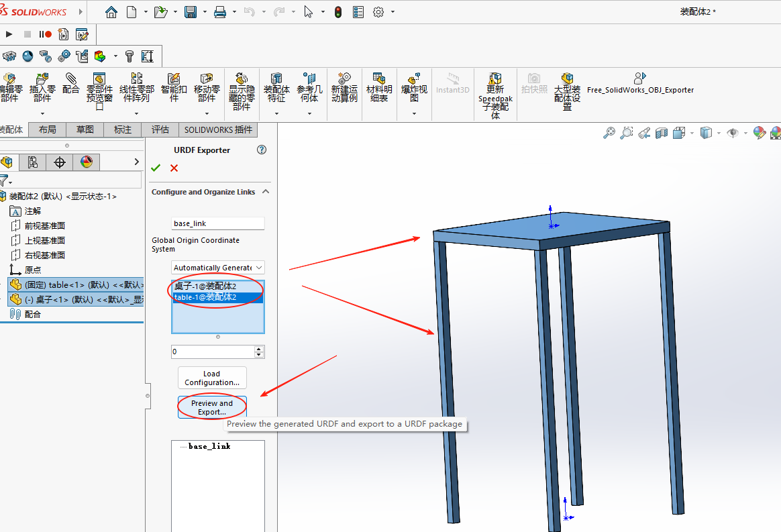Select the Move Component tool
This screenshot has width=781, height=532.
(205, 87)
